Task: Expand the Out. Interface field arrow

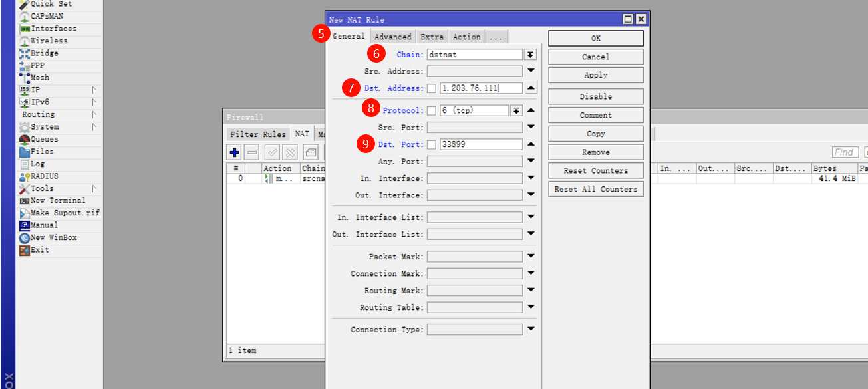Action: tap(531, 195)
